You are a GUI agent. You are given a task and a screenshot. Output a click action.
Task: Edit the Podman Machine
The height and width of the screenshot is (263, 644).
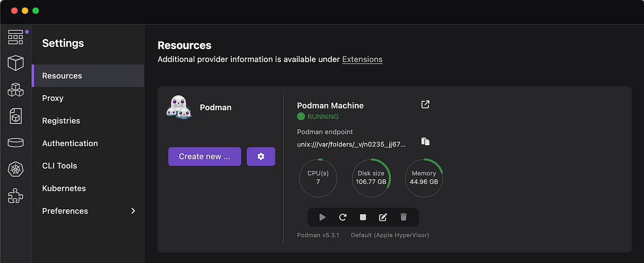tap(383, 217)
